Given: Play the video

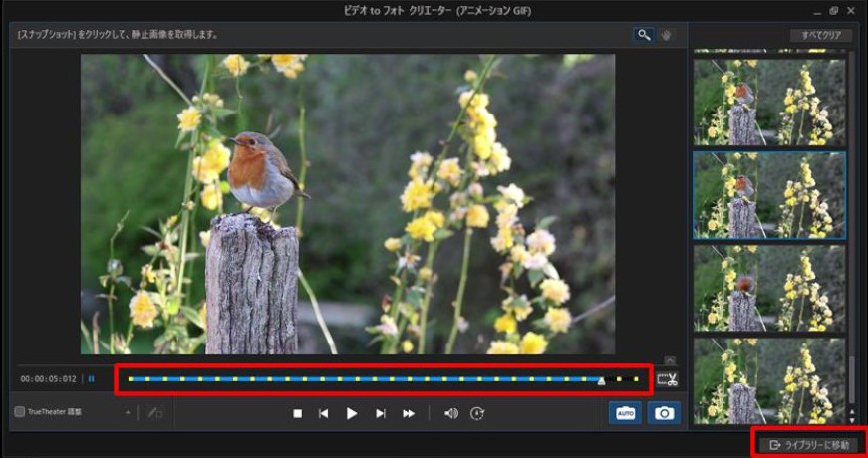Looking at the screenshot, I should coord(352,414).
